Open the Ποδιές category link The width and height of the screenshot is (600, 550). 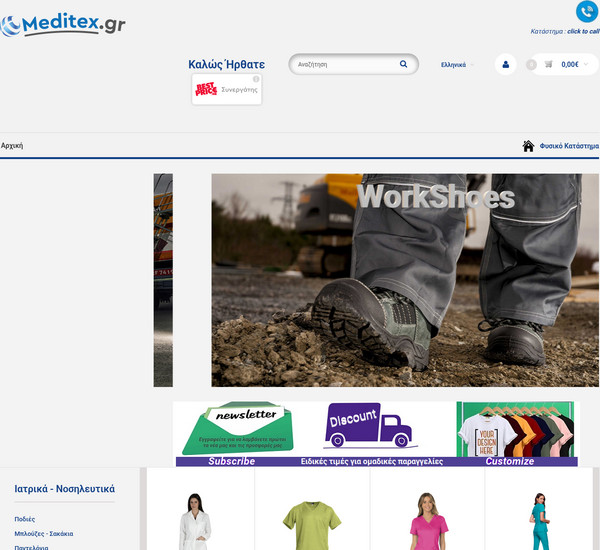point(24,519)
